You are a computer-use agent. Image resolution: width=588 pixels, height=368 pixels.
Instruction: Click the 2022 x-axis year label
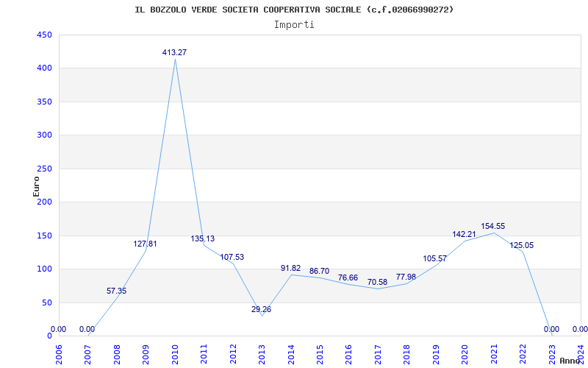click(523, 354)
